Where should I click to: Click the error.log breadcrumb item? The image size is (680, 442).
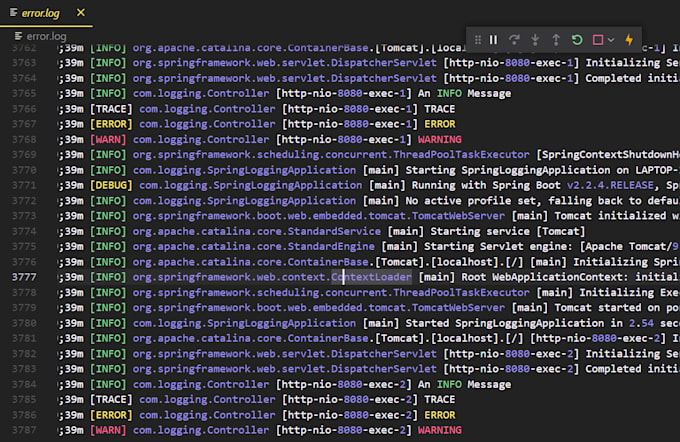[46, 36]
